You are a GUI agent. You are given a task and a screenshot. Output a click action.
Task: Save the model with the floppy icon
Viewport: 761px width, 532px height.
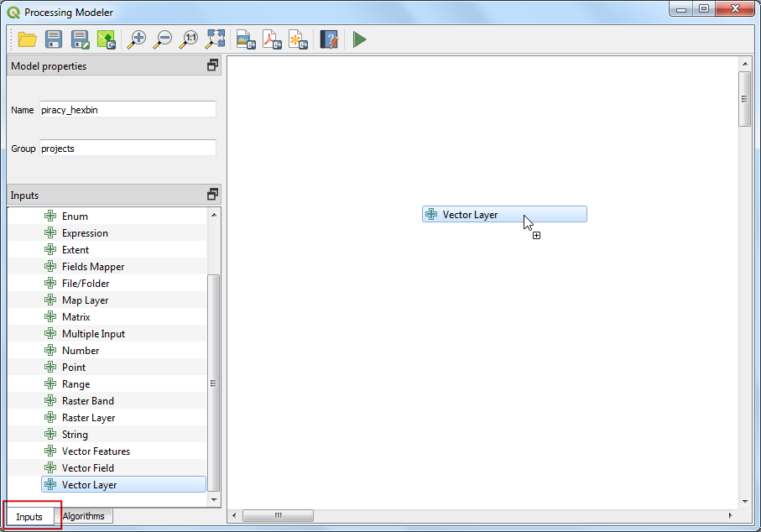pos(54,39)
